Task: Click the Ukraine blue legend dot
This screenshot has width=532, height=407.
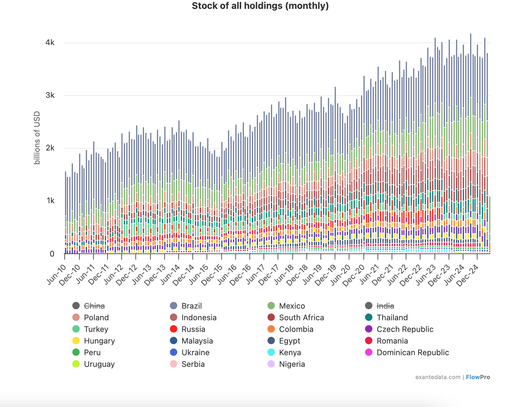Action: [x=173, y=352]
